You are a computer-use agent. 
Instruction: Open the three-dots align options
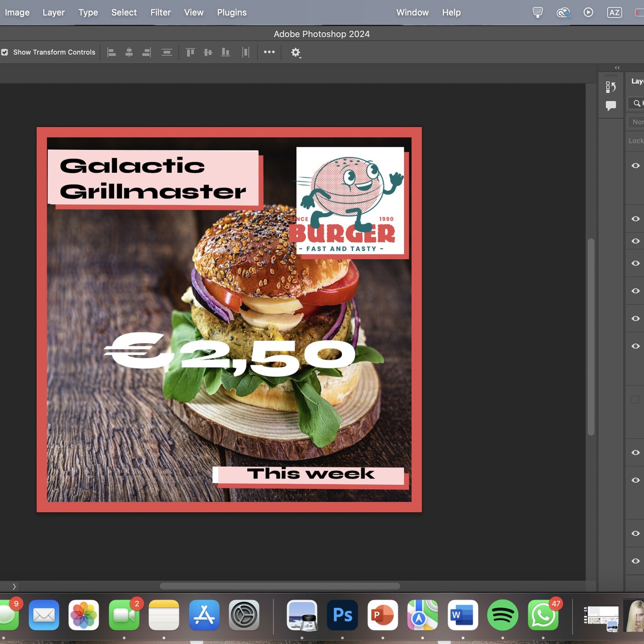(270, 52)
